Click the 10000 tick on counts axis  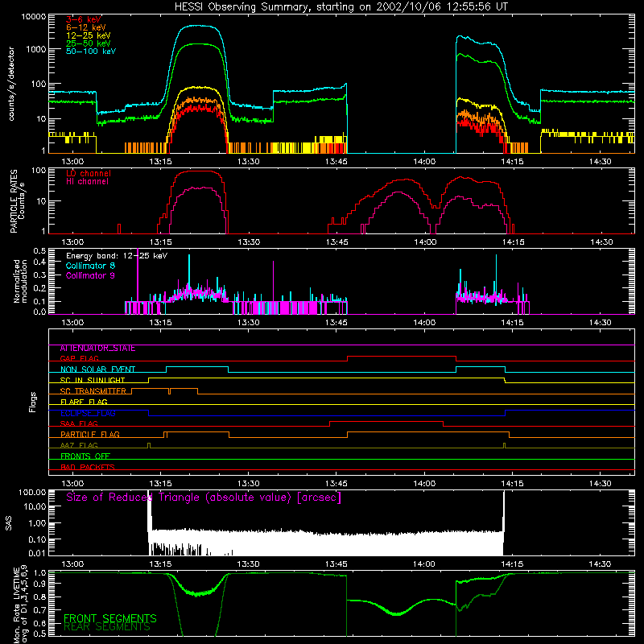tap(34, 17)
